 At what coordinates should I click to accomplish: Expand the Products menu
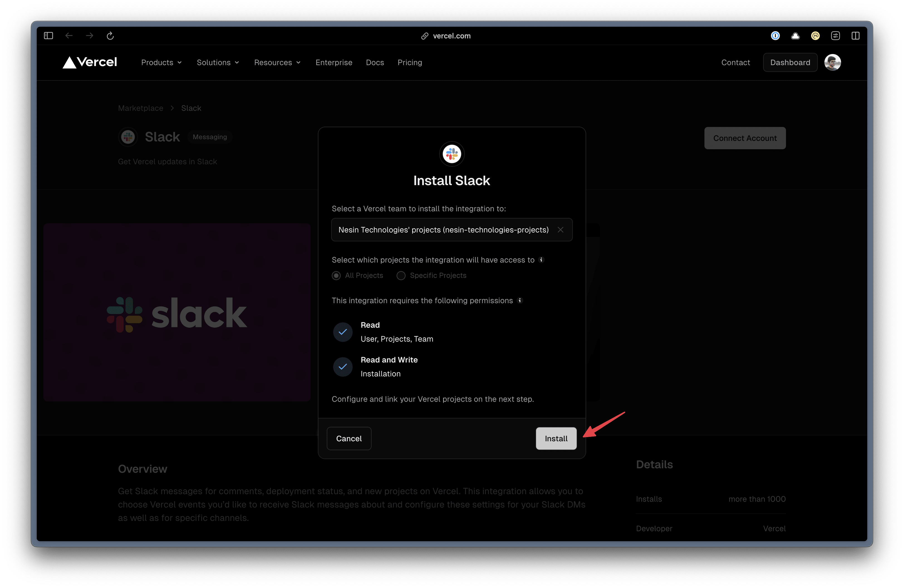click(x=161, y=63)
